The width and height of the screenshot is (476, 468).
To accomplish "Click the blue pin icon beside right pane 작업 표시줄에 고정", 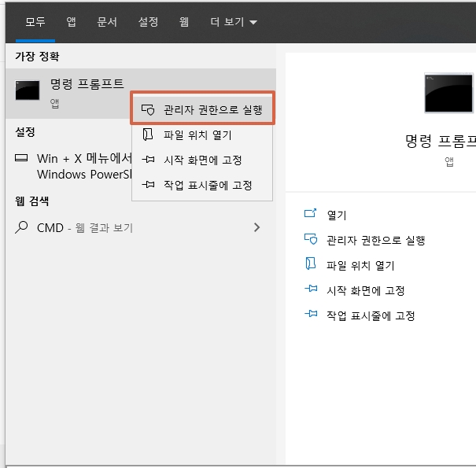I will point(311,314).
